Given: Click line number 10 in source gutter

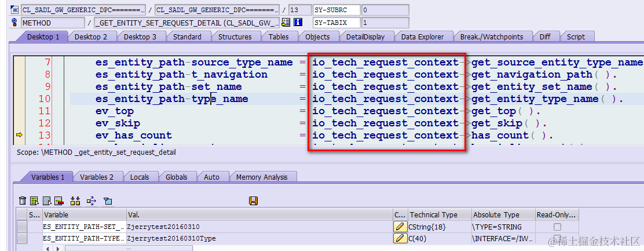Looking at the screenshot, I should pos(45,99).
